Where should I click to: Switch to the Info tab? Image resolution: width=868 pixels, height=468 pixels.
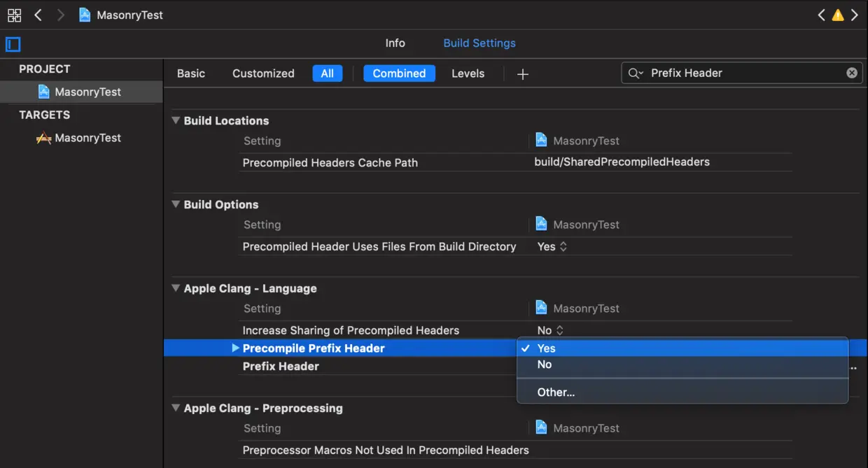395,43
